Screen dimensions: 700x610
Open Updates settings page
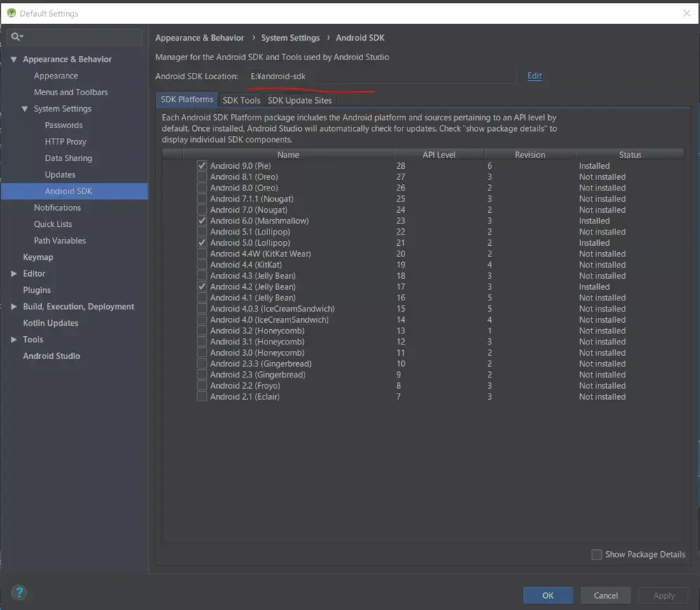[59, 174]
